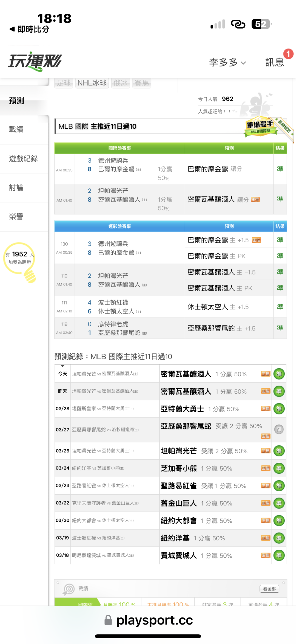Image resolution: width=296 pixels, height=644 pixels.
Task: Tap the 準 result icon for 03/18 row
Action: click(x=279, y=555)
